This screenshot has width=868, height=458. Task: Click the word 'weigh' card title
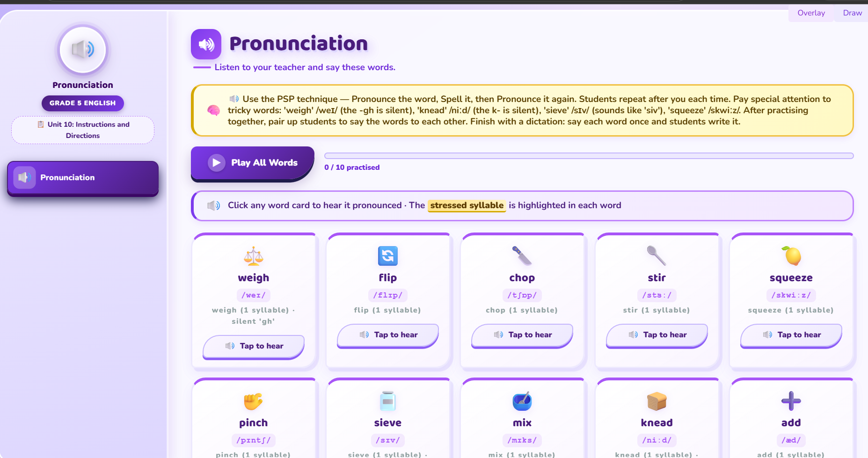[x=254, y=278]
